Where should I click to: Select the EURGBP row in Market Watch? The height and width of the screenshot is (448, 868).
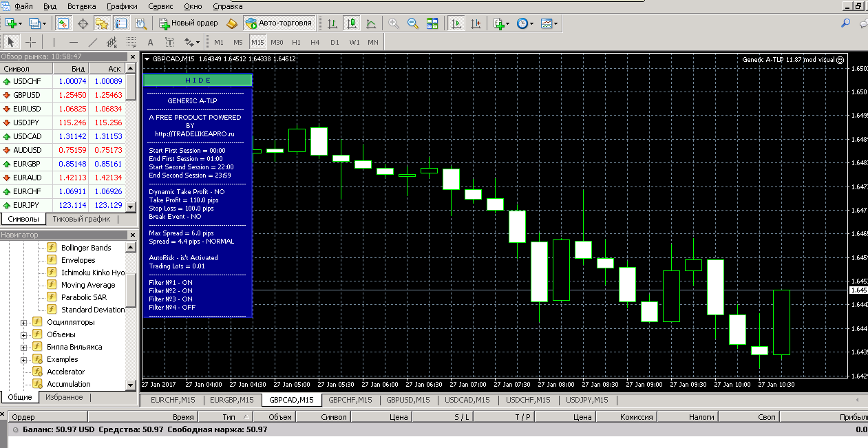62,164
